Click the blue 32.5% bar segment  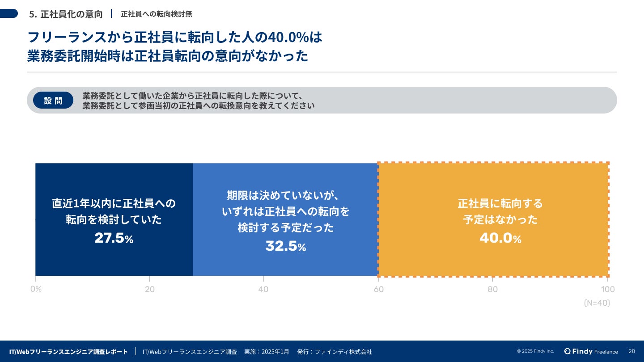[285, 219]
